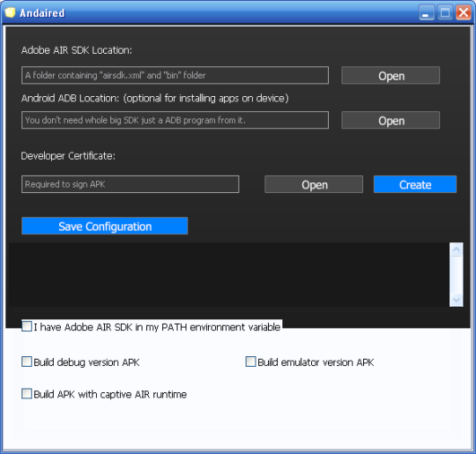This screenshot has width=476, height=454.
Task: Open an existing Developer Certificate
Action: [x=314, y=184]
